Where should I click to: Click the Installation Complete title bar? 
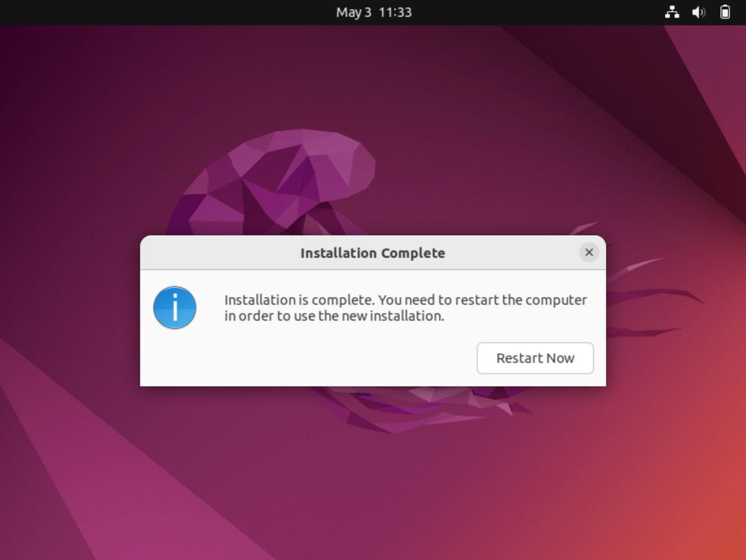point(373,252)
